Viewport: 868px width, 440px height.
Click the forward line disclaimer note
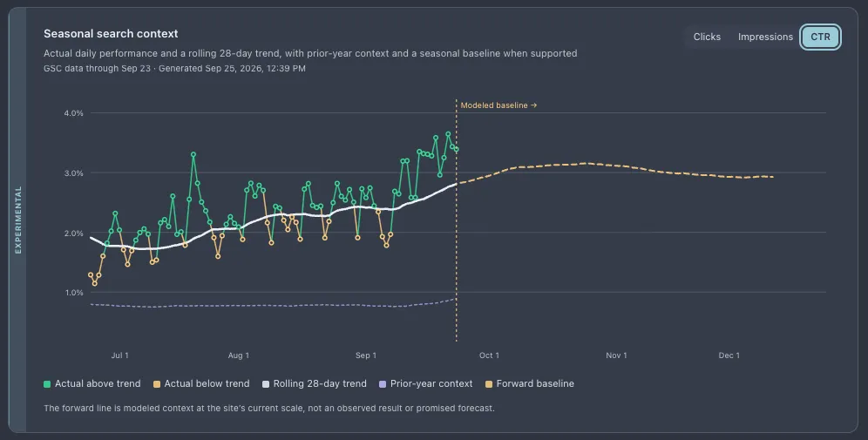coord(269,409)
